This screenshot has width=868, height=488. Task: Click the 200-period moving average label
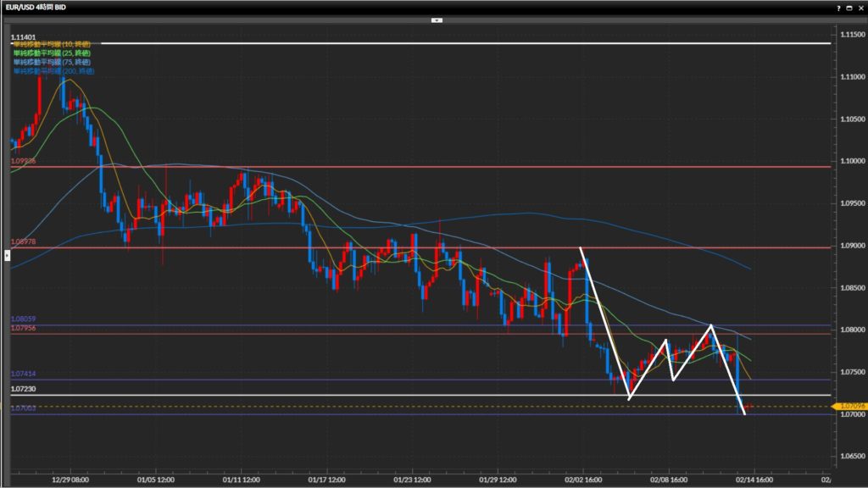tap(52, 71)
